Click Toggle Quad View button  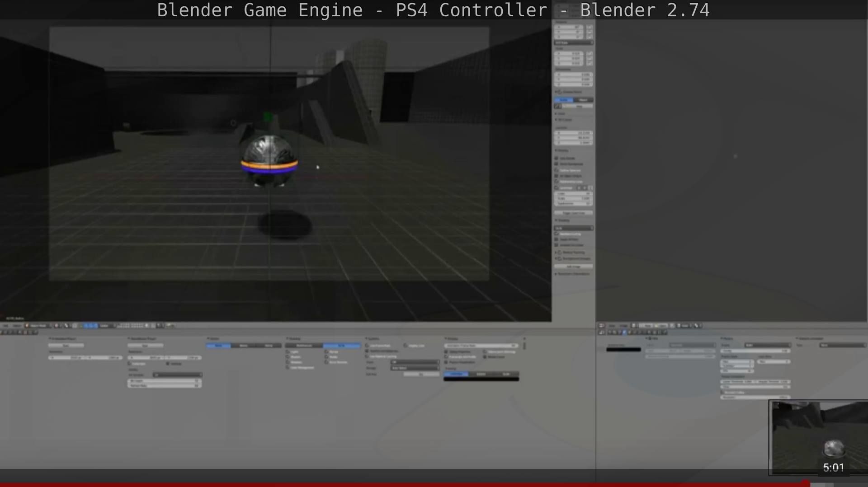(x=574, y=213)
